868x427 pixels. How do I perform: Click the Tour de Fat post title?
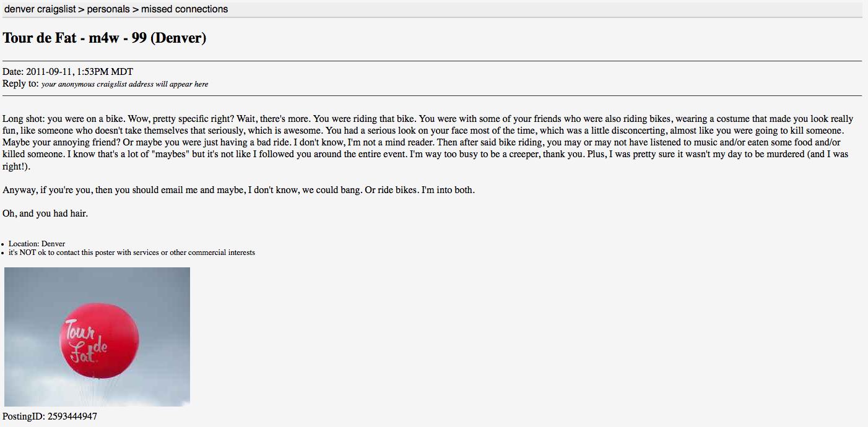[105, 38]
